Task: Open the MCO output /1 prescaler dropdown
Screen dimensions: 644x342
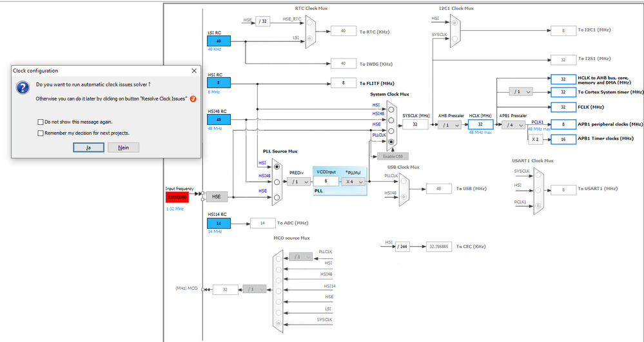Action: (x=255, y=289)
